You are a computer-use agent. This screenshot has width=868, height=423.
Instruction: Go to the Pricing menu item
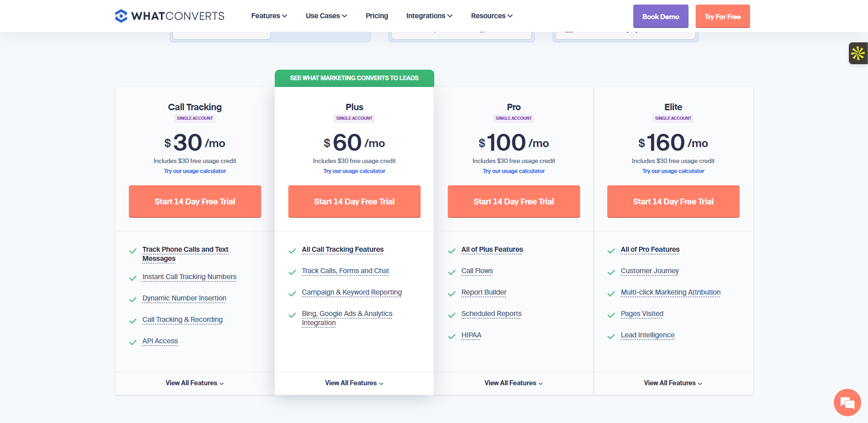pos(377,16)
